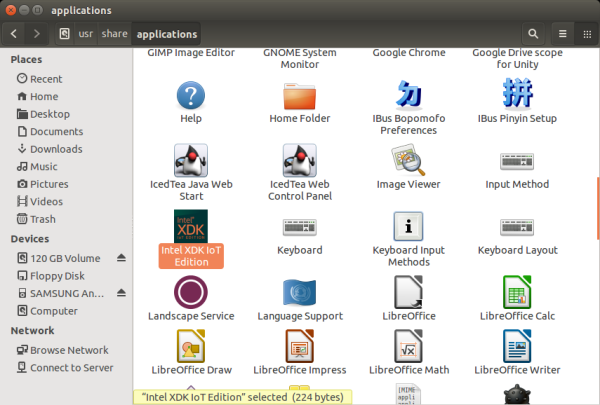This screenshot has height=405, width=600.
Task: Select the LibreOffice start center icon
Action: (408, 292)
